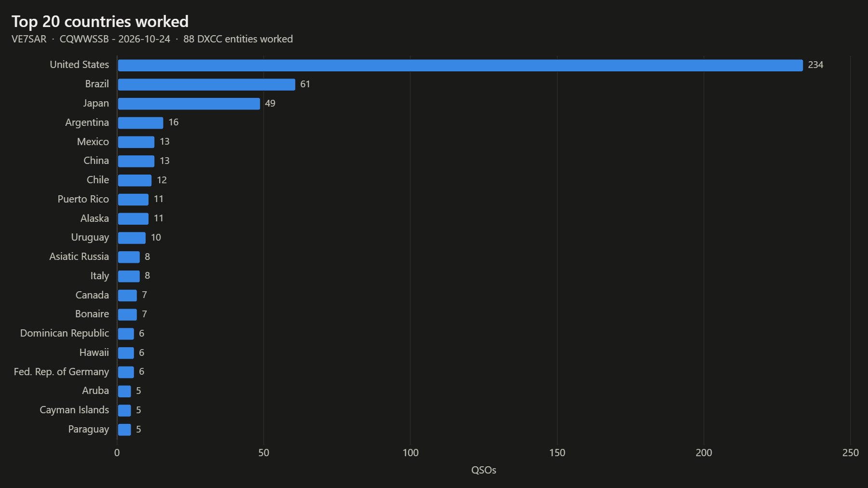Select the Asiatic Russia bar
The height and width of the screenshot is (488, 868).
tap(129, 257)
